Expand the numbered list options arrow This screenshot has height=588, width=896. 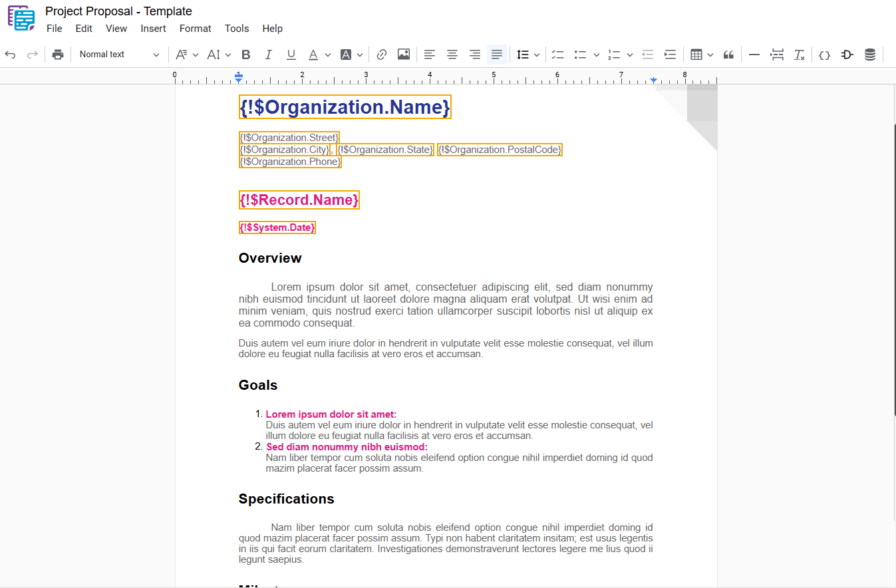(630, 55)
